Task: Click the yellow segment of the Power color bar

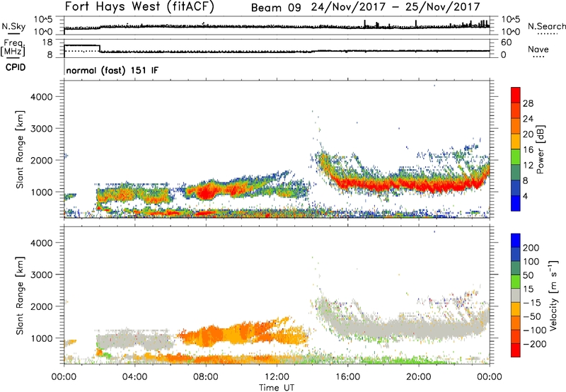Action: [516, 142]
